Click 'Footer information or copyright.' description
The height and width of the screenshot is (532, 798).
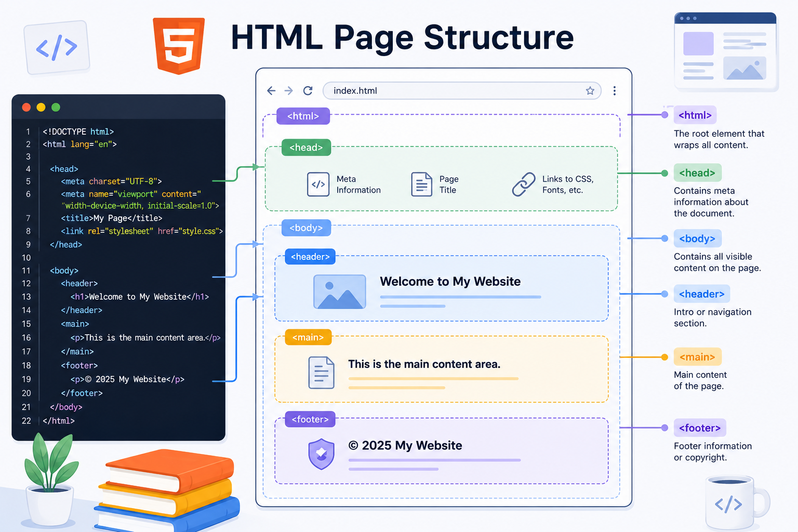713,451
